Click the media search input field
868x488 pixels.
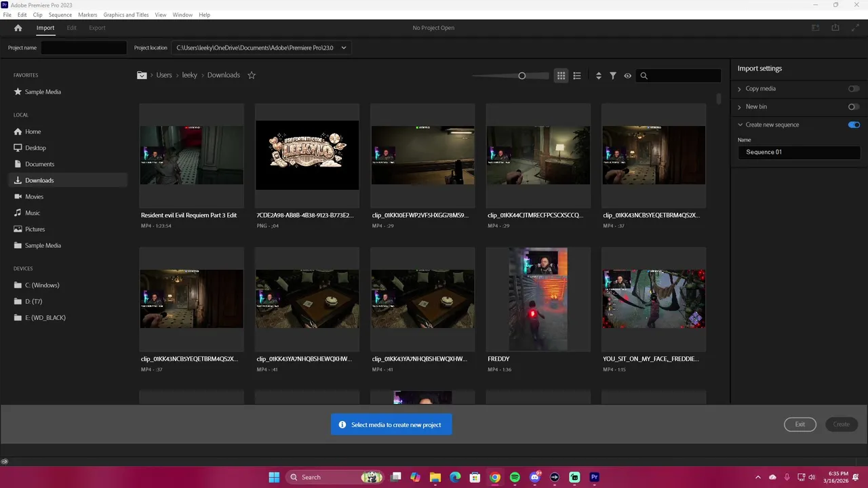(x=679, y=76)
